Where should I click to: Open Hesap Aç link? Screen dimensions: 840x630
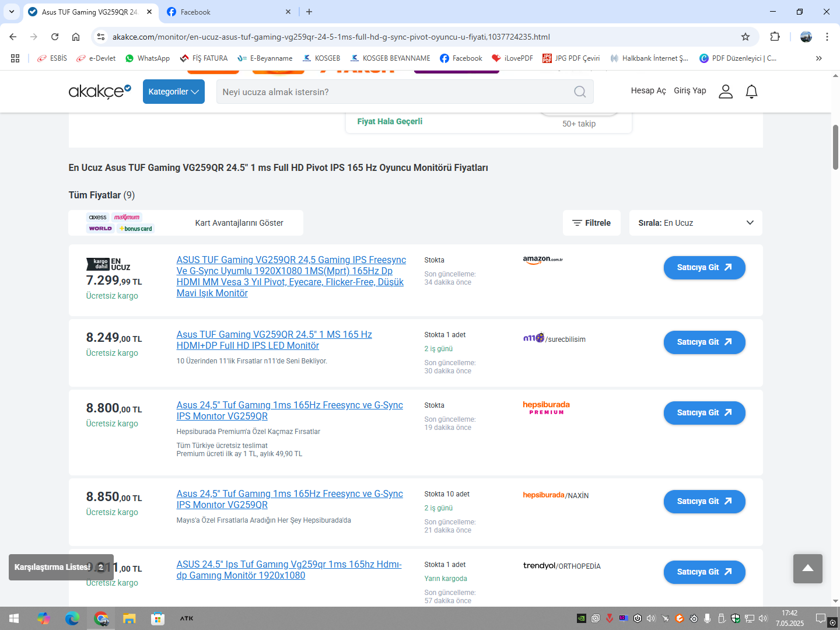pos(648,90)
